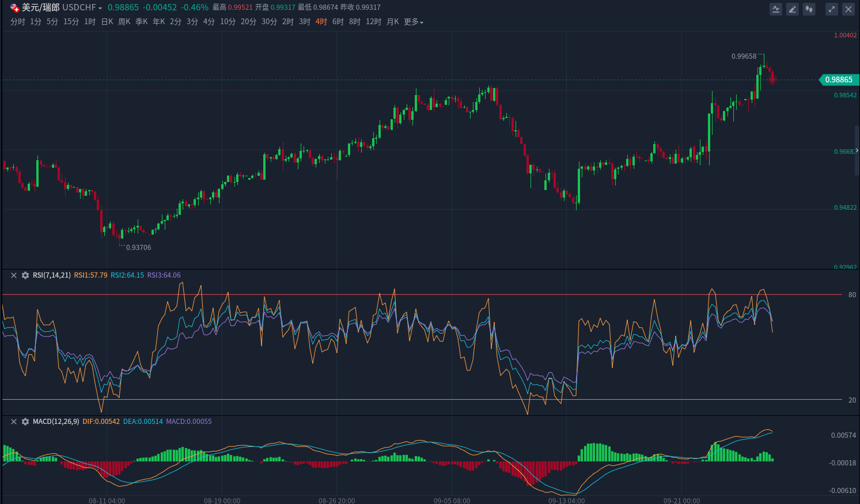The image size is (860, 504).
Task: Click the current price label 0.98865
Action: [838, 80]
